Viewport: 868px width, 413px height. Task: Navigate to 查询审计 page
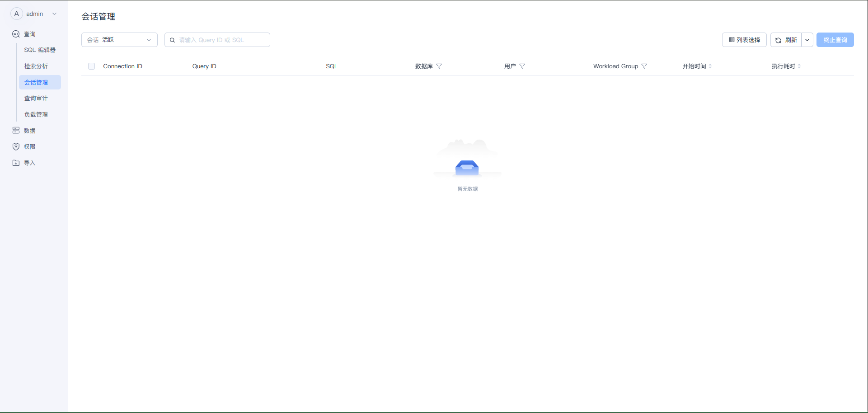point(36,99)
